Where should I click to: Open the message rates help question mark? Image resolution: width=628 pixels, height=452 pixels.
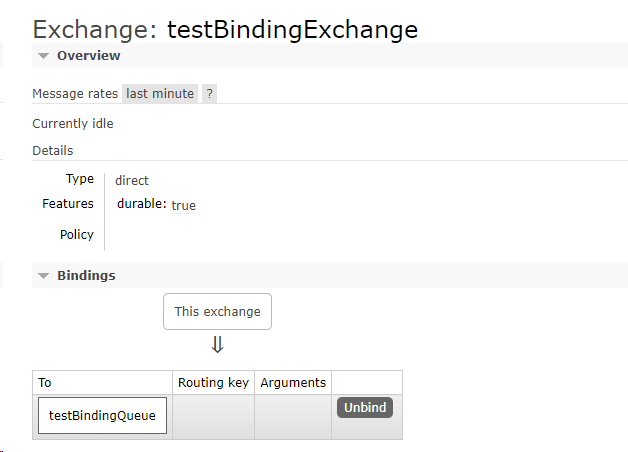209,94
